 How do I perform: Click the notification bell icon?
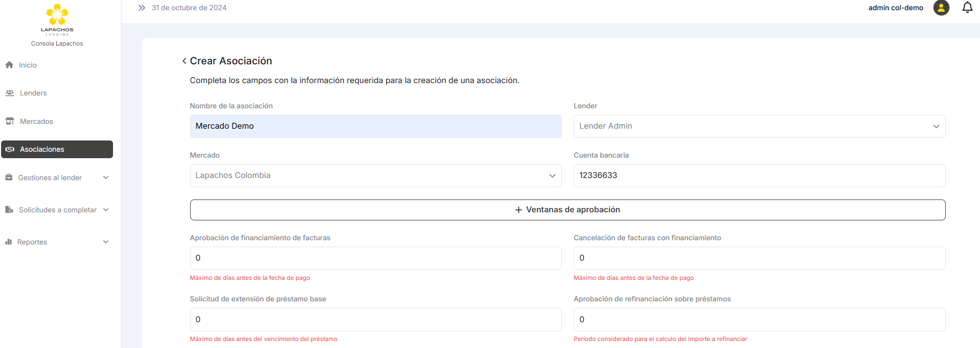pyautogui.click(x=967, y=8)
